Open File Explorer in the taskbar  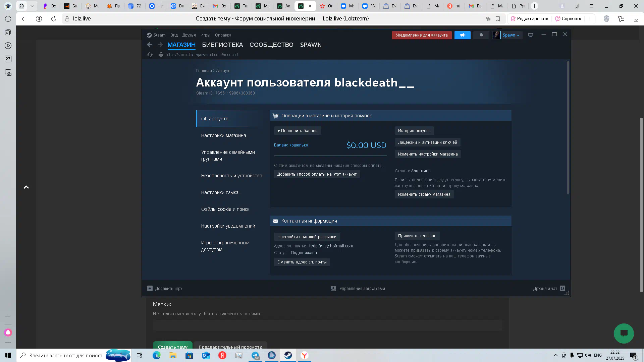click(173, 355)
